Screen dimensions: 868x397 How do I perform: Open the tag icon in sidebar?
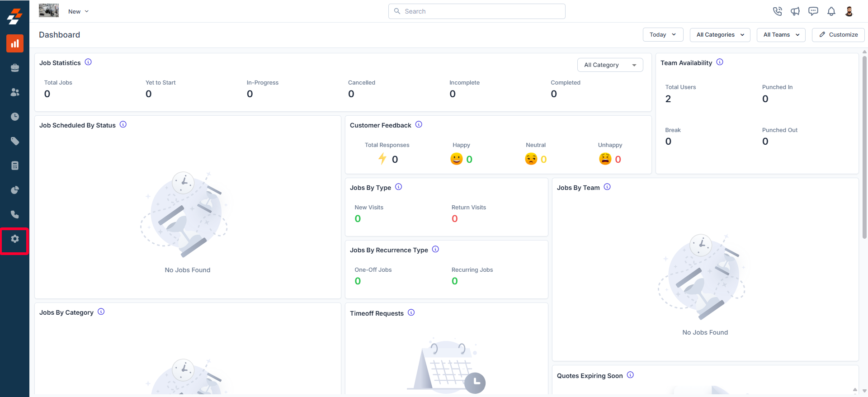click(x=15, y=141)
